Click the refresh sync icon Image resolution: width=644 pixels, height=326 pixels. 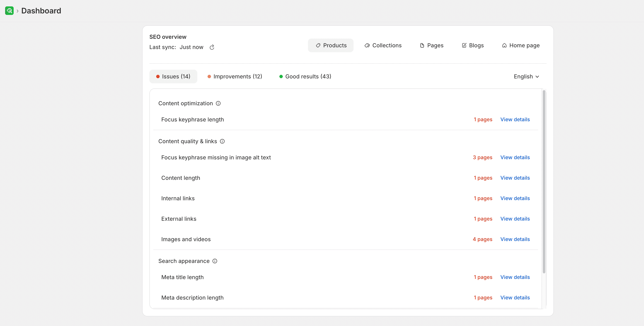212,47
